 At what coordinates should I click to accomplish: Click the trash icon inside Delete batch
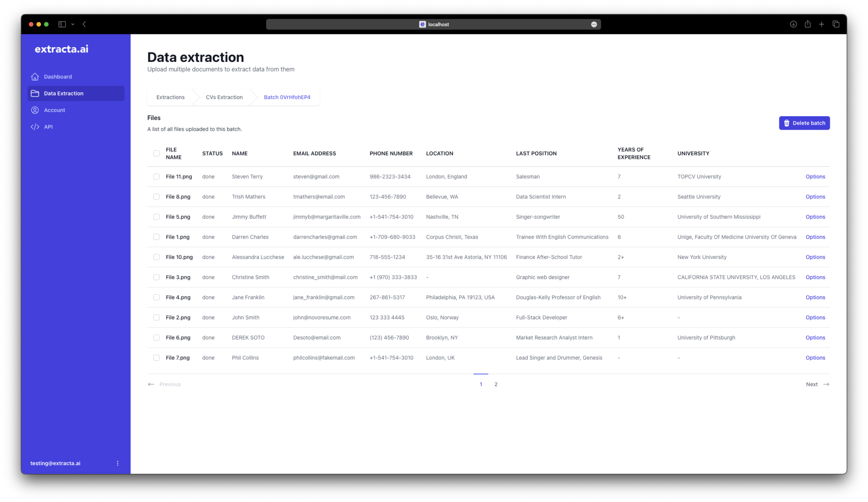[787, 123]
